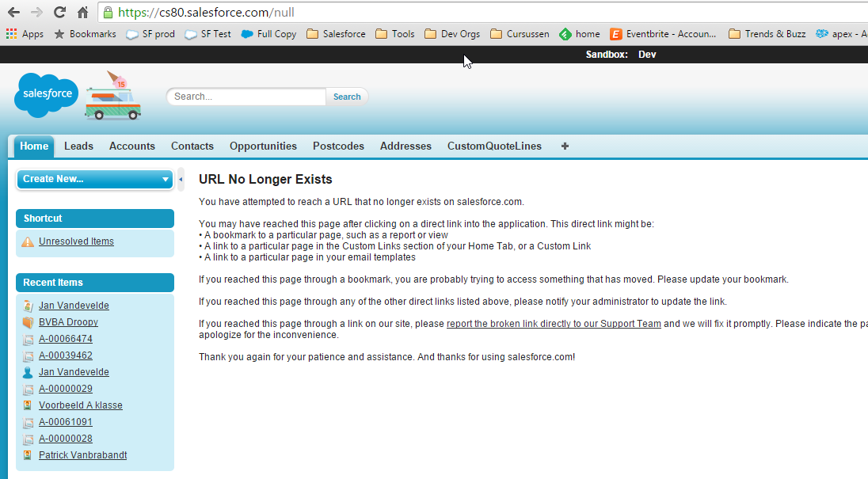Click the icon beside A-00061091

point(28,422)
